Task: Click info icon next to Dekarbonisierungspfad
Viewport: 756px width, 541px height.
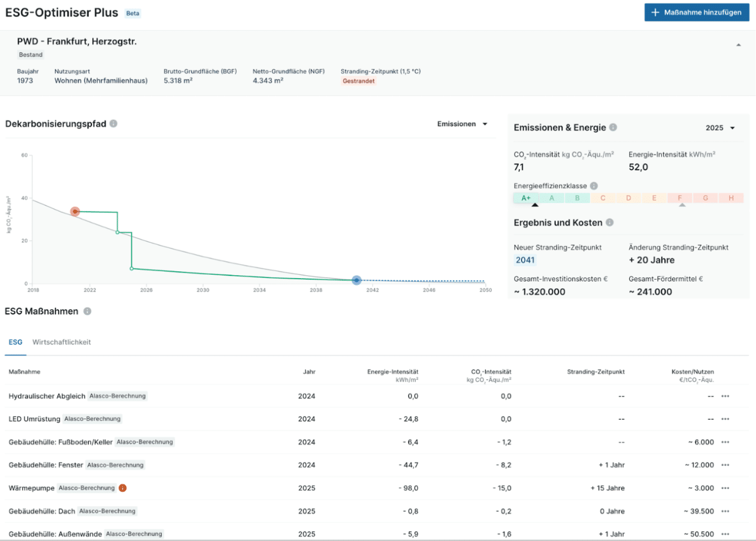Action: (x=113, y=124)
